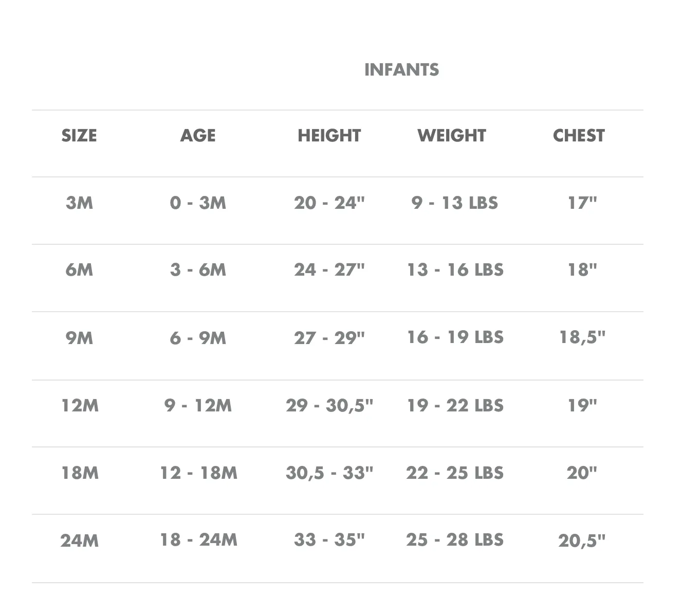Image resolution: width=700 pixels, height=612 pixels.
Task: Select the 3M size row label
Action: click(80, 203)
